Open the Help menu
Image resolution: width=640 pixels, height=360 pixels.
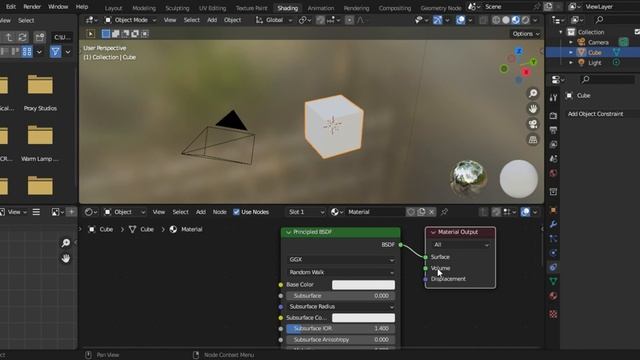(x=82, y=7)
